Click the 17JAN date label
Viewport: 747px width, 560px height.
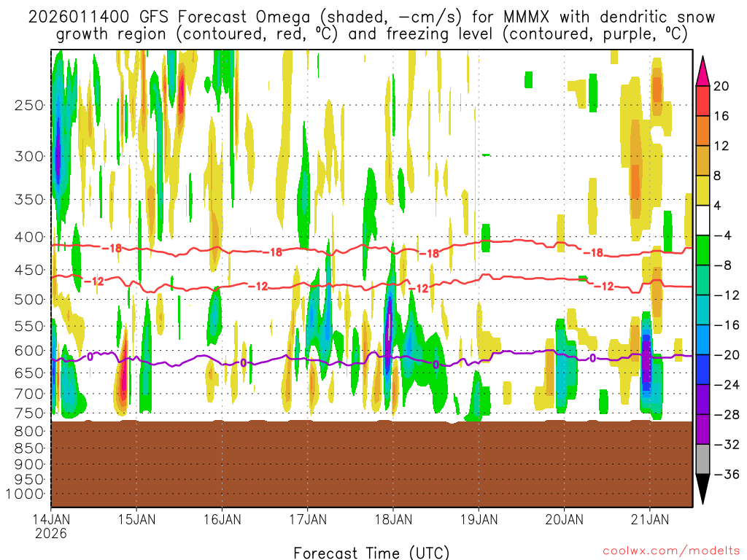[x=308, y=519]
